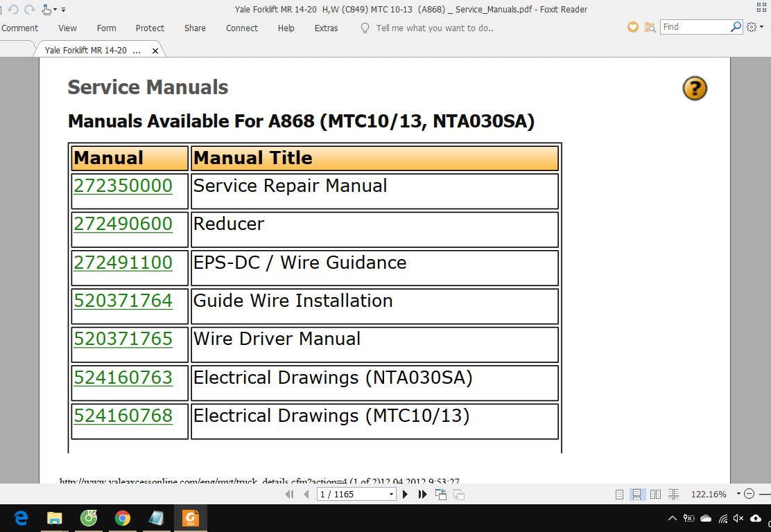
Task: Open the Form ribbon tab
Action: (106, 28)
